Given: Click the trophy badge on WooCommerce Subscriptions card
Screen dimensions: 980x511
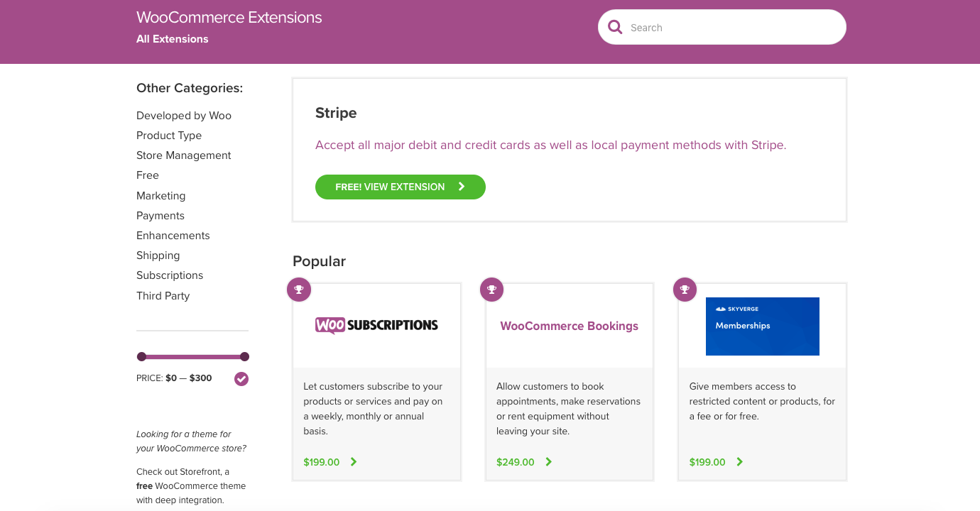Looking at the screenshot, I should [299, 290].
